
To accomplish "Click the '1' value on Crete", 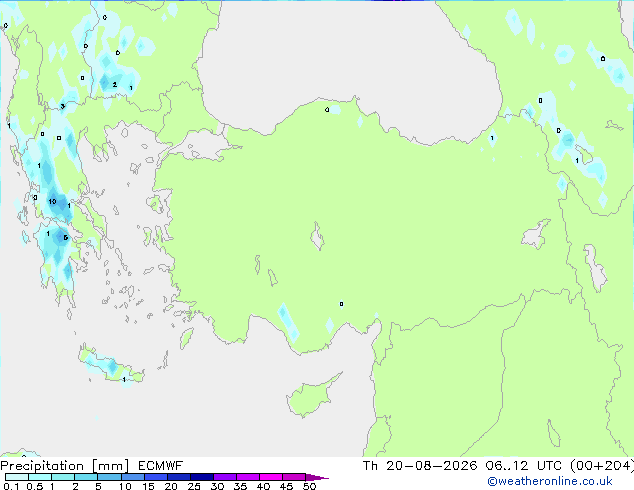I will pyautogui.click(x=124, y=379).
